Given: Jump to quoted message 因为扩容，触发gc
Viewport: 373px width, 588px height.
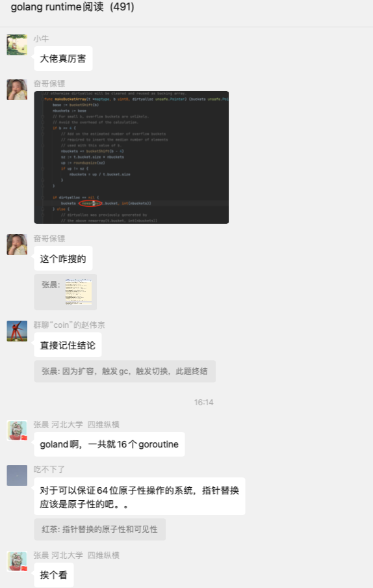Looking at the screenshot, I should pos(125,371).
